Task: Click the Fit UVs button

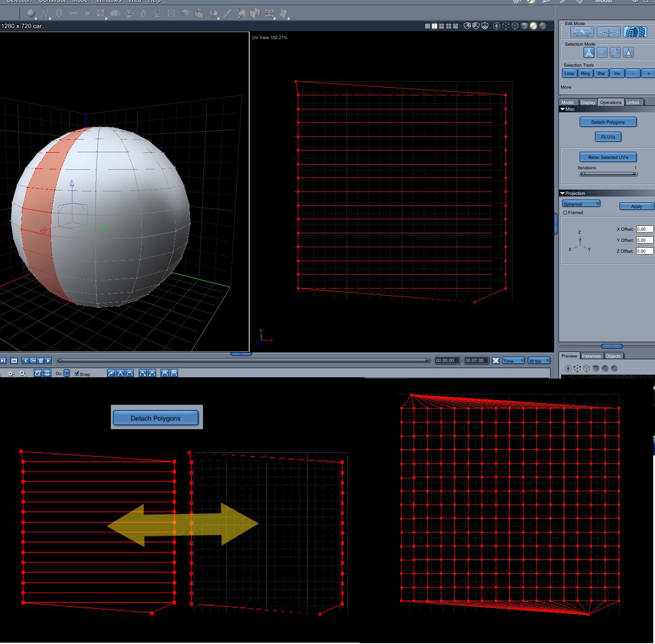Action: [x=608, y=137]
